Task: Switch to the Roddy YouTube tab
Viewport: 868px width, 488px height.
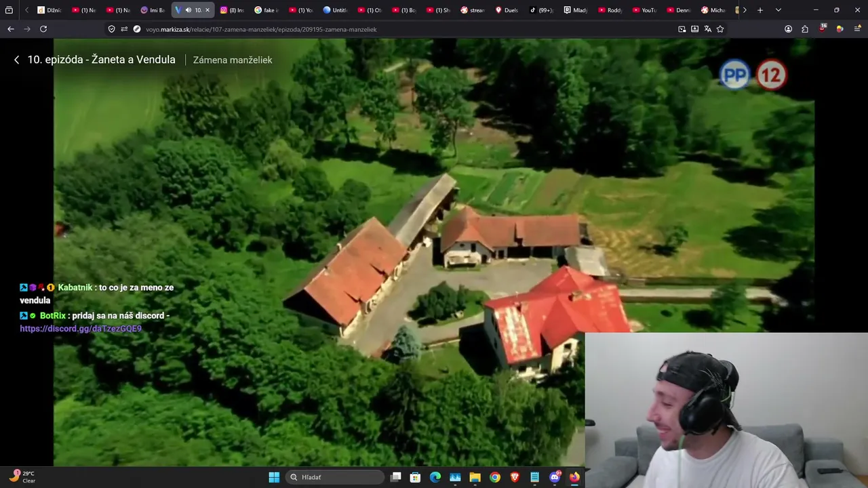Action: coord(611,10)
